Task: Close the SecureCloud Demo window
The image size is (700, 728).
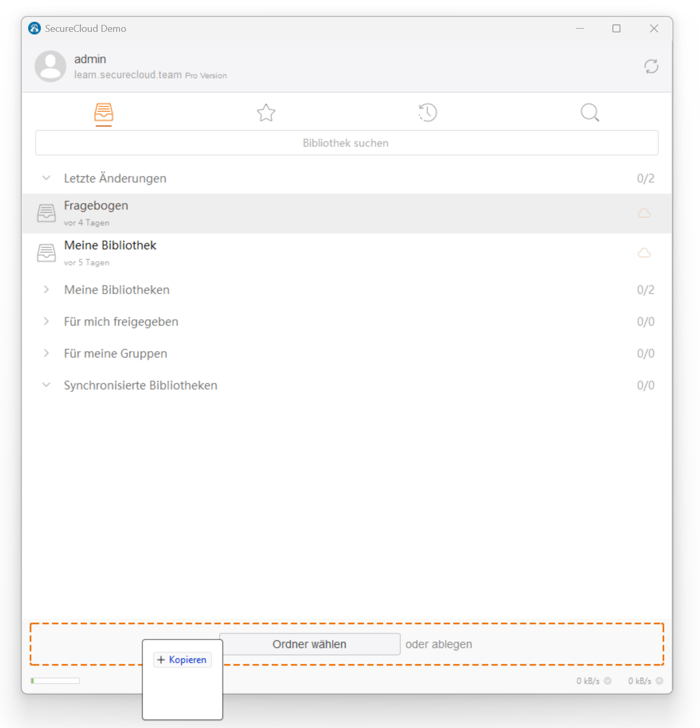Action: [654, 28]
